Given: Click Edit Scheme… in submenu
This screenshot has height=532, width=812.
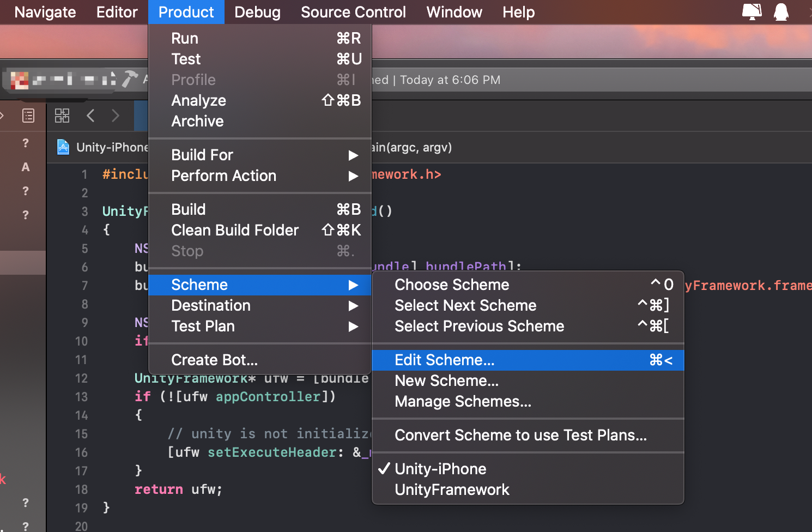Looking at the screenshot, I should tap(528, 360).
